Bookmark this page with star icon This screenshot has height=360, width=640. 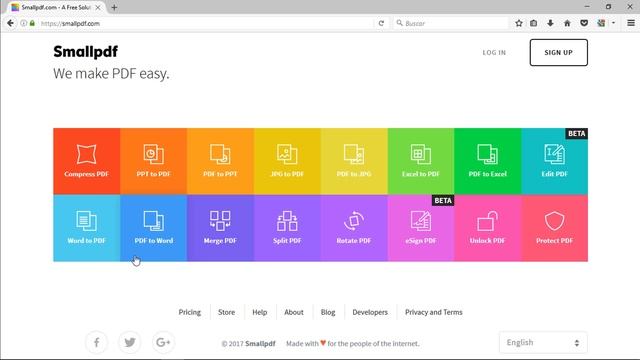click(519, 23)
